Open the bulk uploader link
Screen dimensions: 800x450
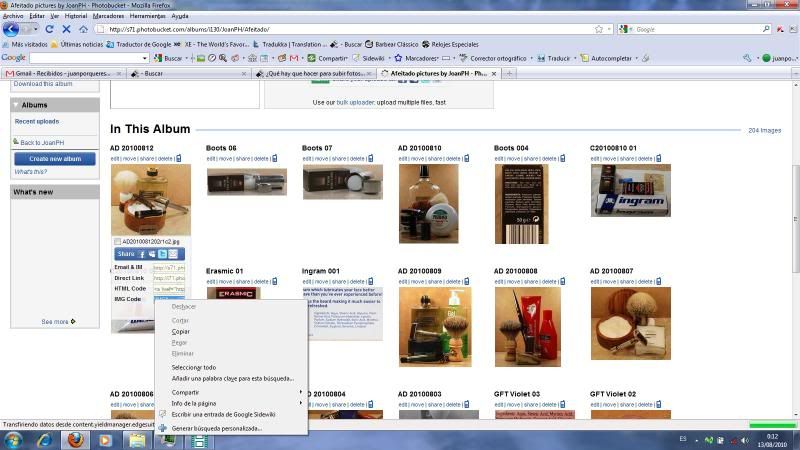coord(356,103)
